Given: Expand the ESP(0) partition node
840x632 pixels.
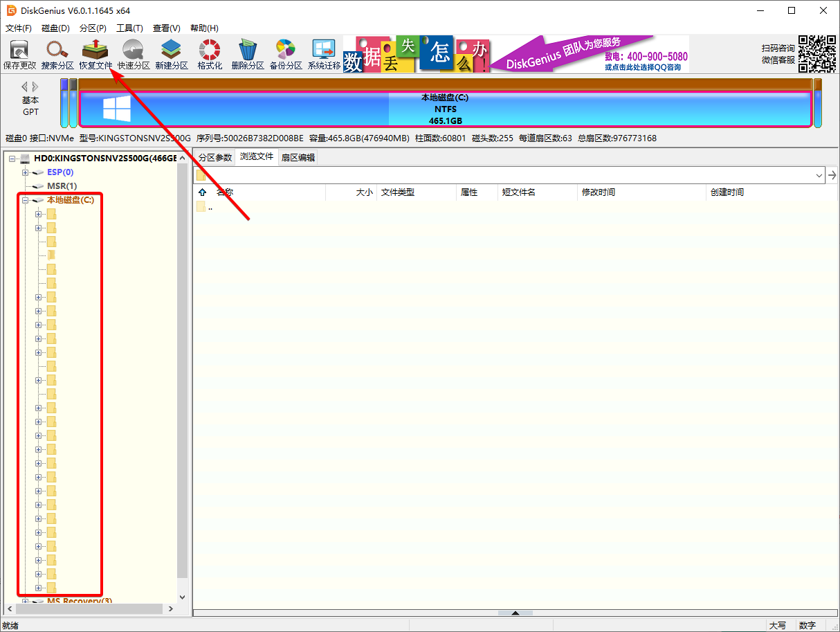Looking at the screenshot, I should [x=25, y=172].
